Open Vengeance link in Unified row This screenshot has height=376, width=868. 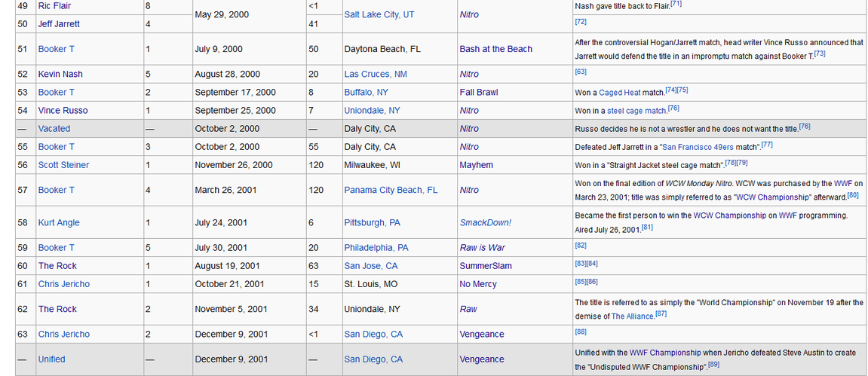tap(482, 359)
